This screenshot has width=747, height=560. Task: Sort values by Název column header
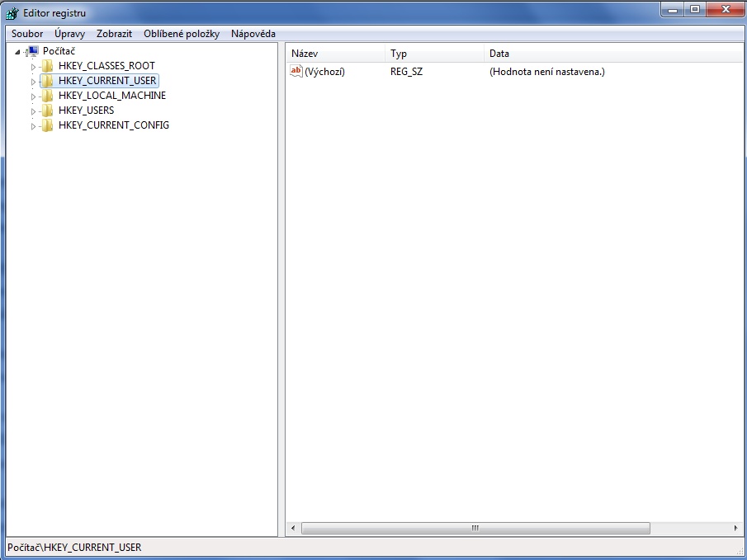point(334,54)
